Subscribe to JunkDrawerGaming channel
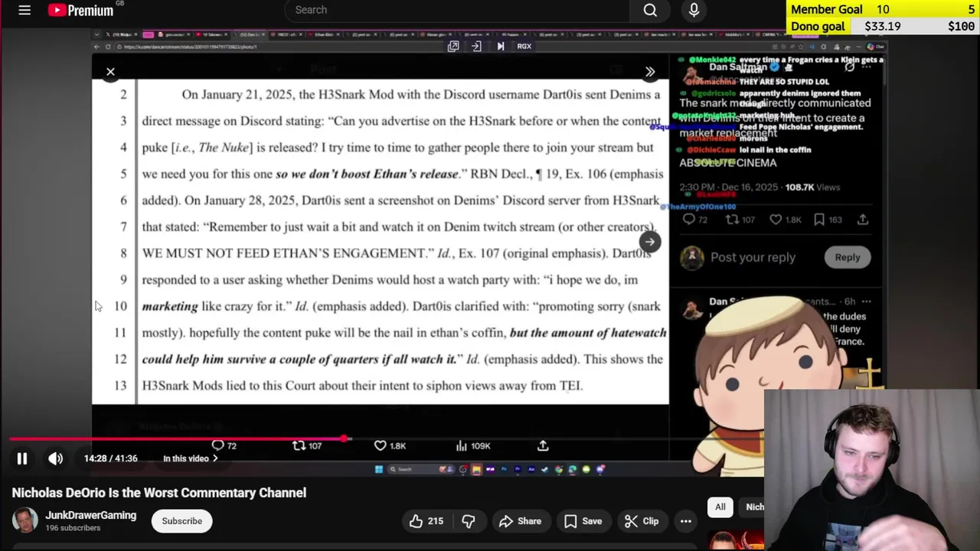Image resolution: width=980 pixels, height=551 pixels. 182,521
